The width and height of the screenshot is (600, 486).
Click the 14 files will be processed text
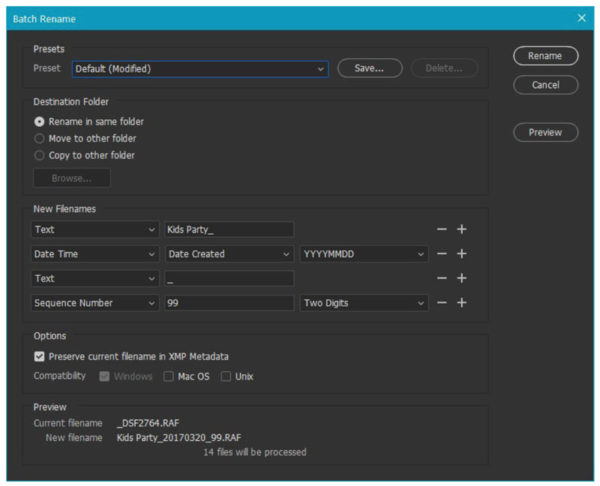(x=255, y=452)
